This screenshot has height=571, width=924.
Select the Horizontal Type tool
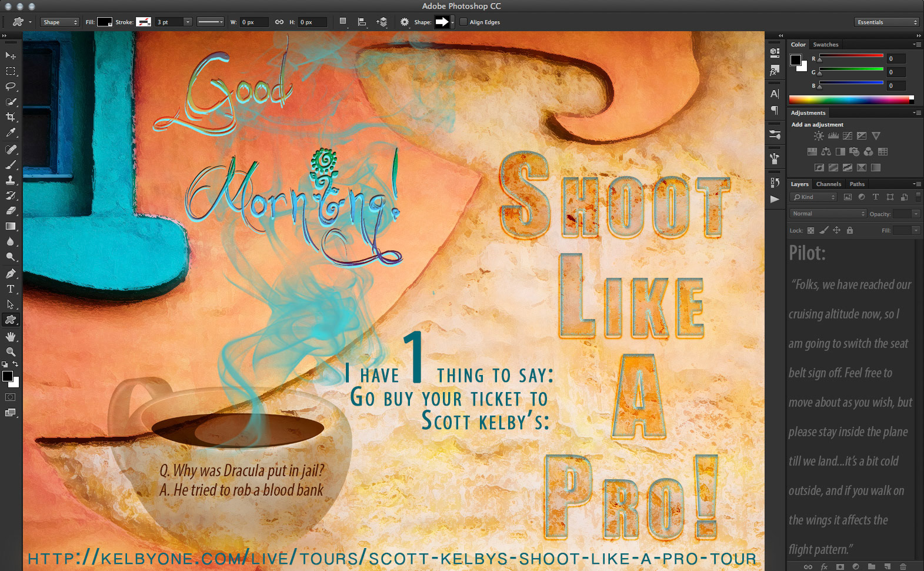tap(11, 289)
